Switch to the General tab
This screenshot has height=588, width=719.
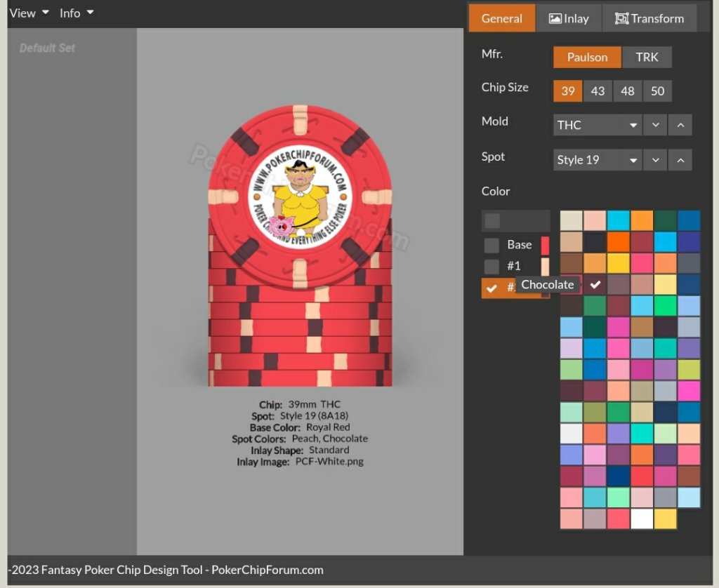501,18
